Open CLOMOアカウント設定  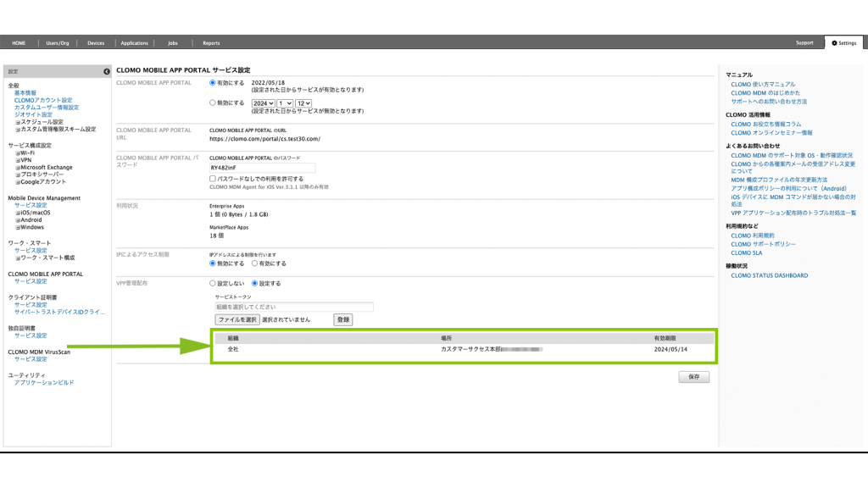tap(43, 100)
